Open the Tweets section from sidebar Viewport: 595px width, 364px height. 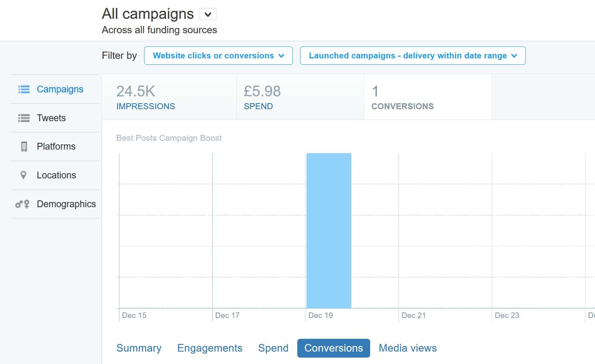[x=51, y=118]
